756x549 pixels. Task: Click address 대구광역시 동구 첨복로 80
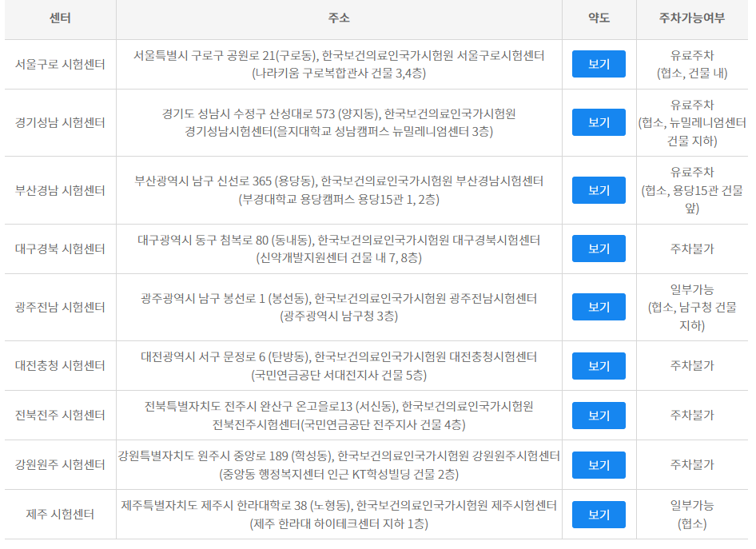339,249
